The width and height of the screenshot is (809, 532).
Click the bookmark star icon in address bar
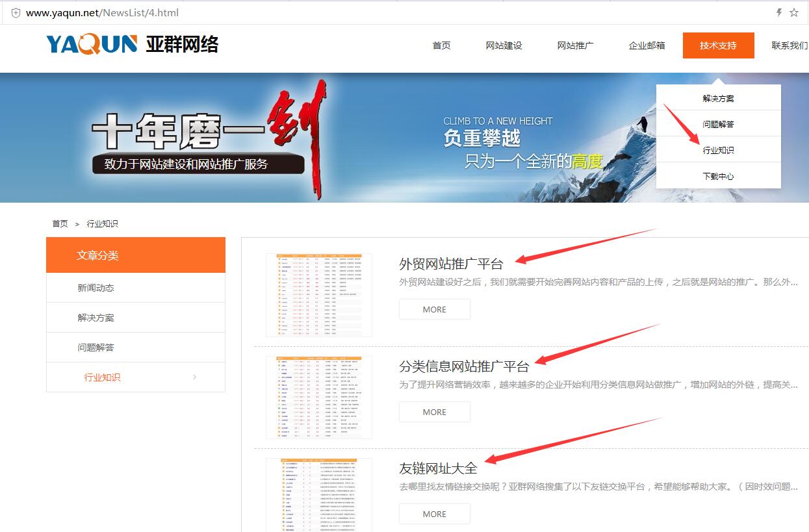click(x=794, y=12)
